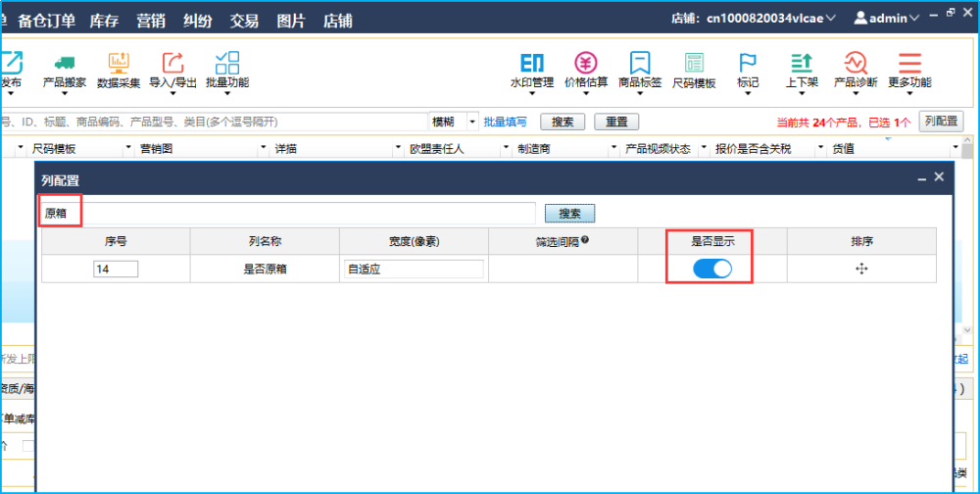The height and width of the screenshot is (494, 980).
Task: Open 水印管理 icon
Action: click(532, 63)
